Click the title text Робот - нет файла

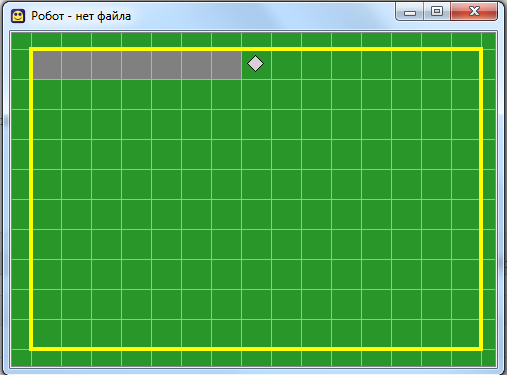click(81, 16)
